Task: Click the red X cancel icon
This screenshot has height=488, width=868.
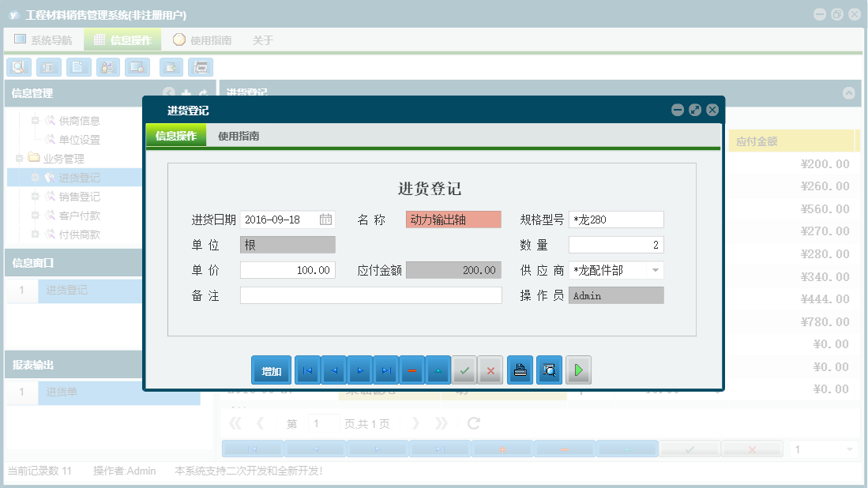Action: [x=490, y=369]
